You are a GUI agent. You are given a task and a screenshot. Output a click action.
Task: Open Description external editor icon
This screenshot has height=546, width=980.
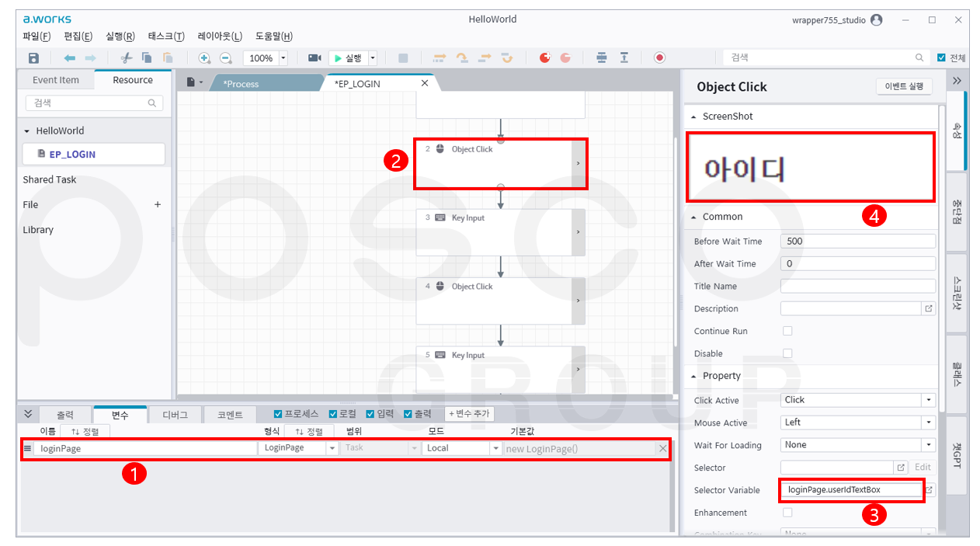coord(929,308)
